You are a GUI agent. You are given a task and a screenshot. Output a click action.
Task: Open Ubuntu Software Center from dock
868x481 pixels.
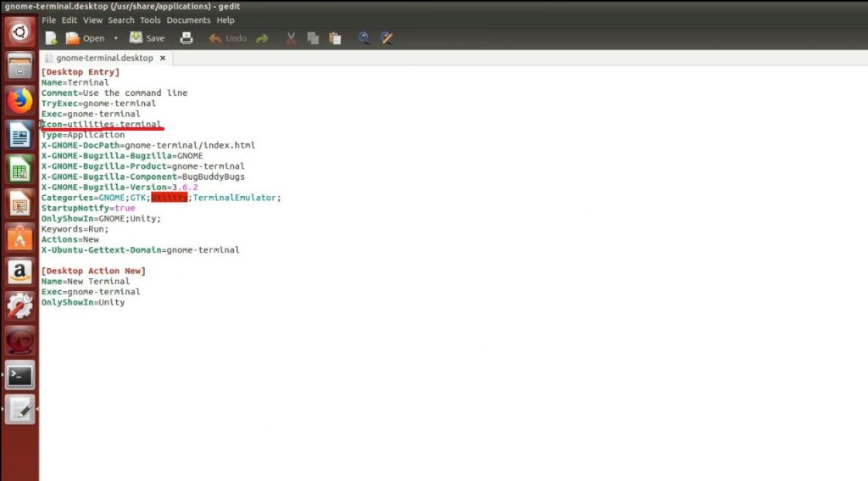point(20,238)
